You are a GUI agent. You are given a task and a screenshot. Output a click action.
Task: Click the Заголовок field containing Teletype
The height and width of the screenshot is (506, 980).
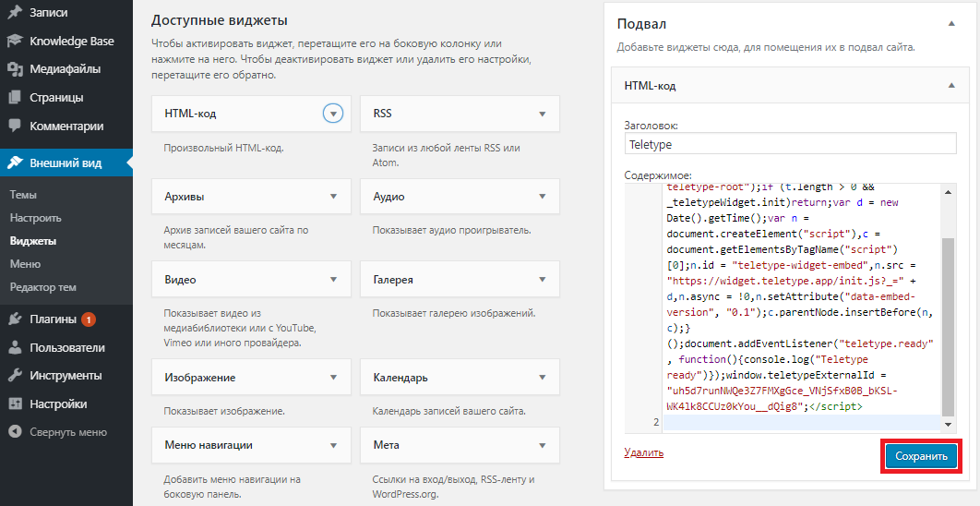click(790, 143)
